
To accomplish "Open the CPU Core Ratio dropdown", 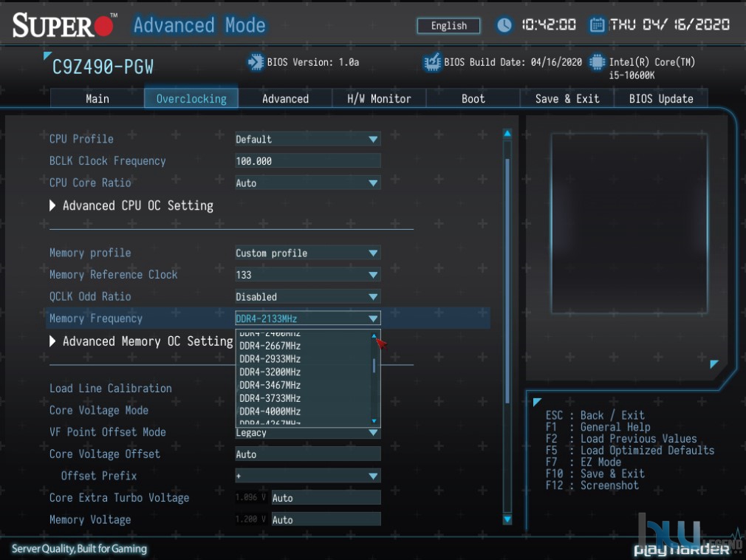I will pos(308,182).
